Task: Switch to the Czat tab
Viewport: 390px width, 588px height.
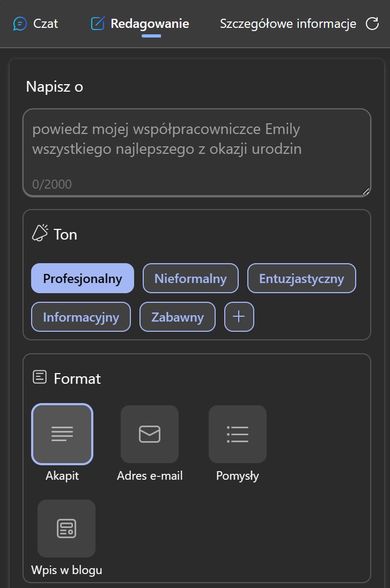Action: [35, 24]
